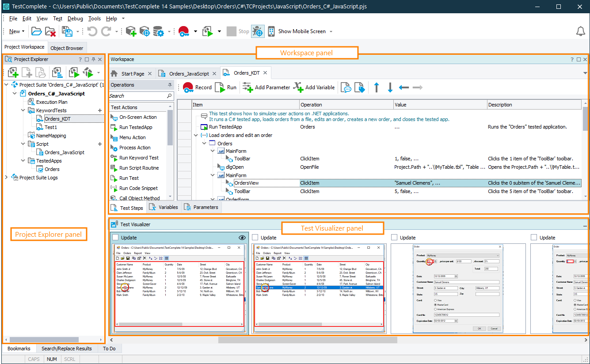Open the Debug menu
Screen dimensions: 590x364
click(x=75, y=19)
